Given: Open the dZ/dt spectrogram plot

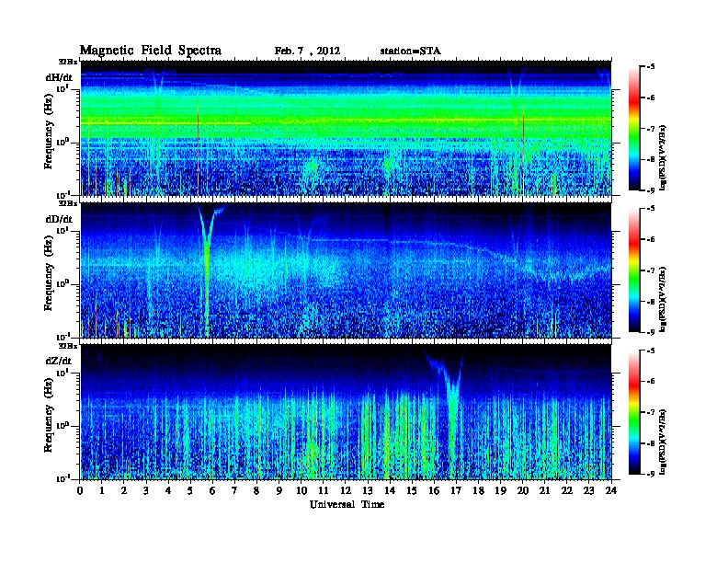Looking at the screenshot, I should (346, 412).
